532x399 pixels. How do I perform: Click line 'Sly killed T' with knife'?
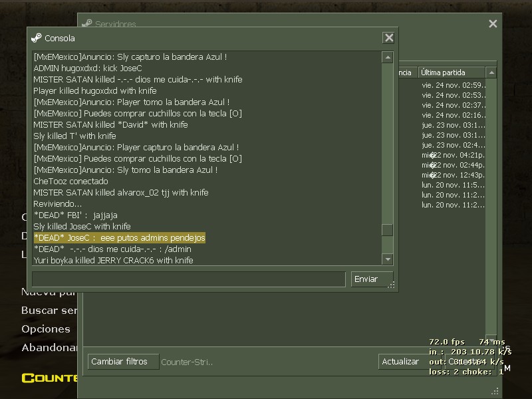coord(74,136)
